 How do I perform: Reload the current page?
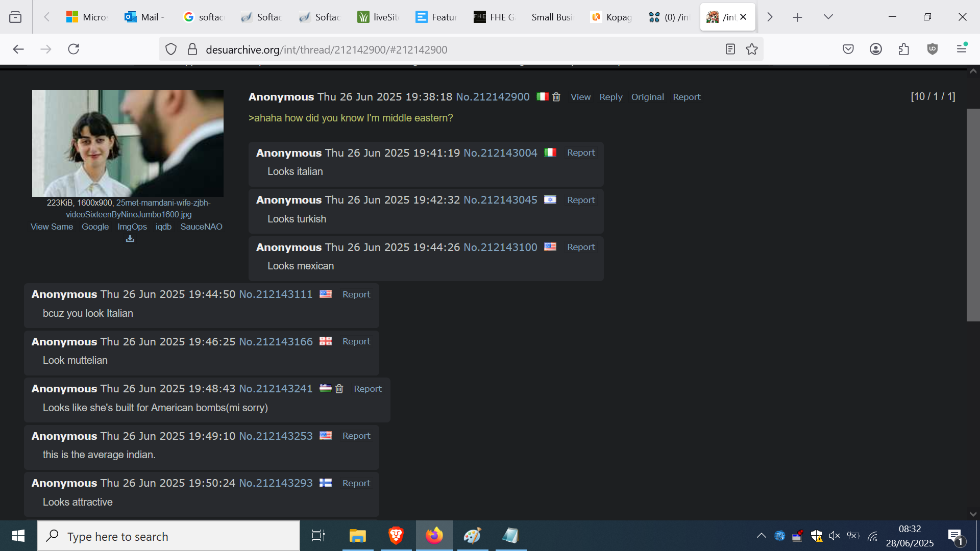[73, 49]
